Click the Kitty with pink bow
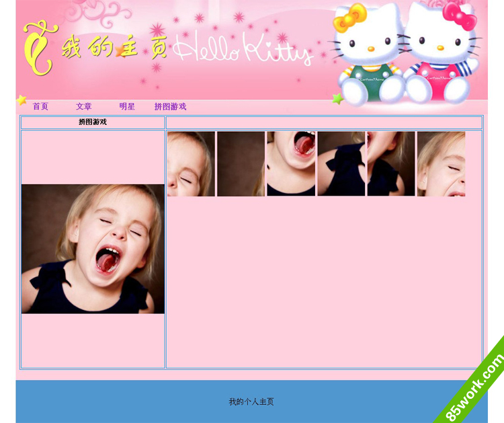 (442, 53)
